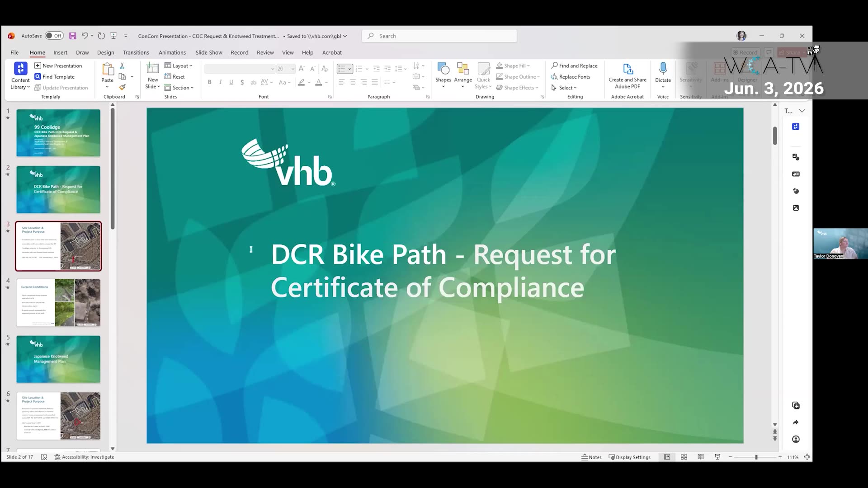Click the Templafy icon in right sidebar
The width and height of the screenshot is (868, 488).
click(796, 127)
